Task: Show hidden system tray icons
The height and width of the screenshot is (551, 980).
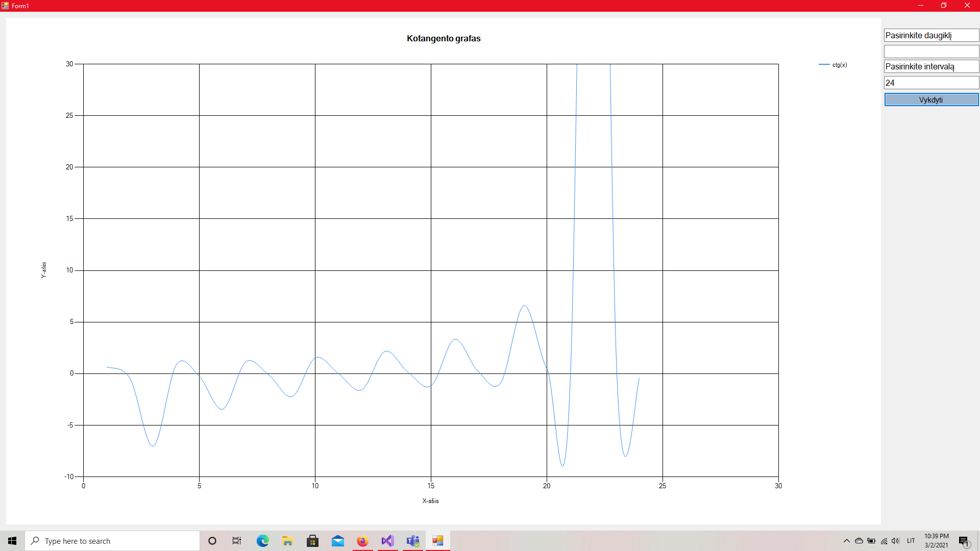Action: click(846, 541)
